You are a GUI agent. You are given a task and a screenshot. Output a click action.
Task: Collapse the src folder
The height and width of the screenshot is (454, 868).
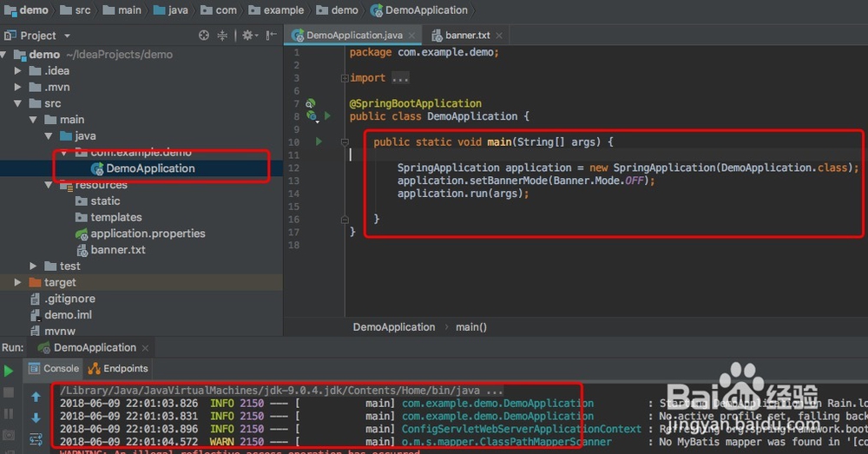(17, 103)
